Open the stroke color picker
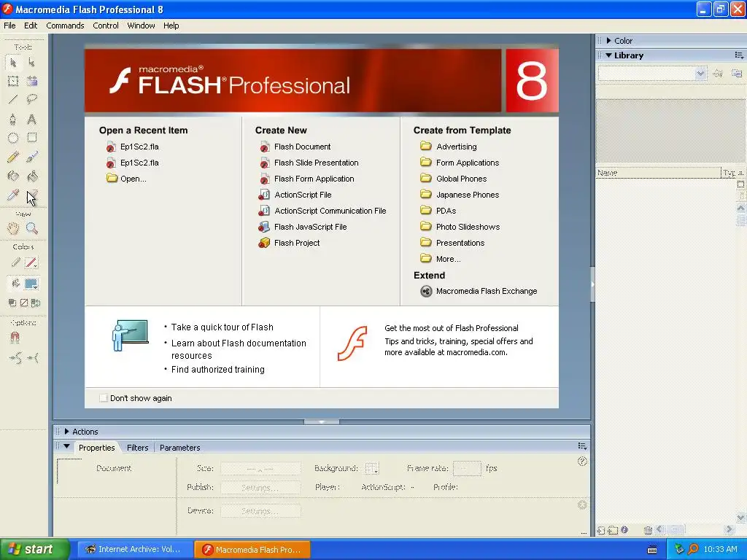 coord(31,262)
